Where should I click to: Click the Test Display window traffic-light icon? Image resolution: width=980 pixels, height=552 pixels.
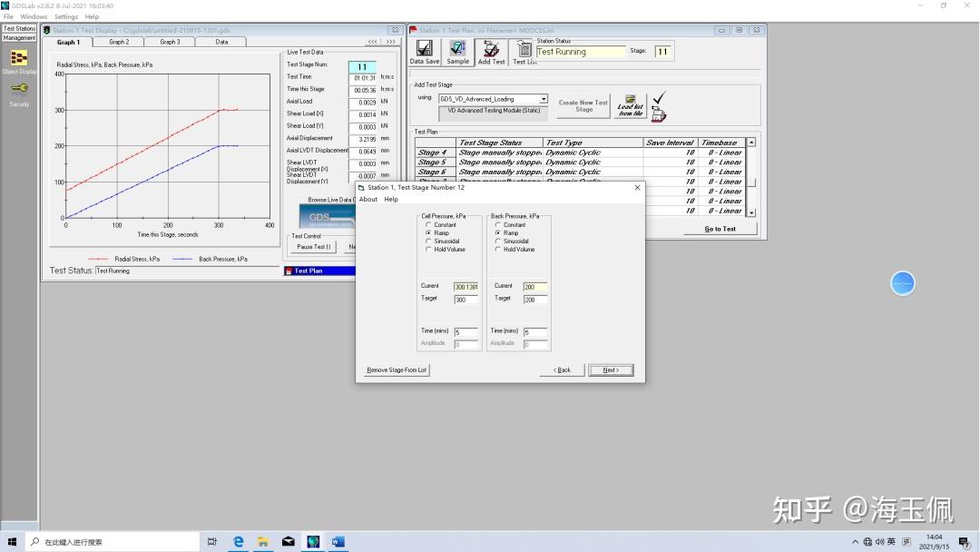(47, 30)
